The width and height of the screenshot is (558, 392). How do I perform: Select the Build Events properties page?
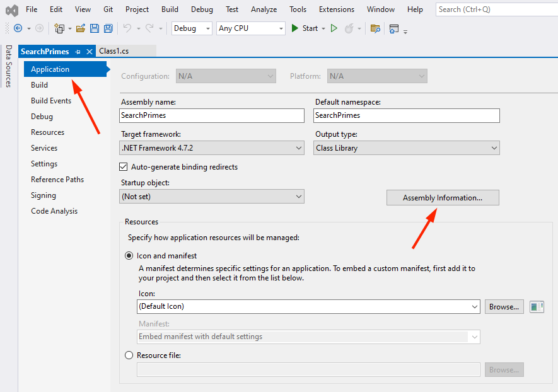tap(51, 101)
